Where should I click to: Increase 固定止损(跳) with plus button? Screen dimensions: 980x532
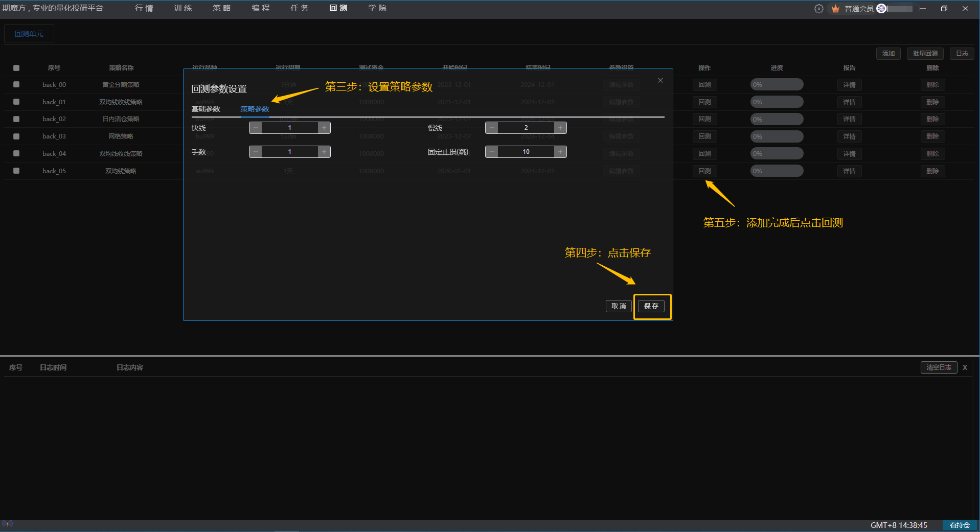(560, 152)
